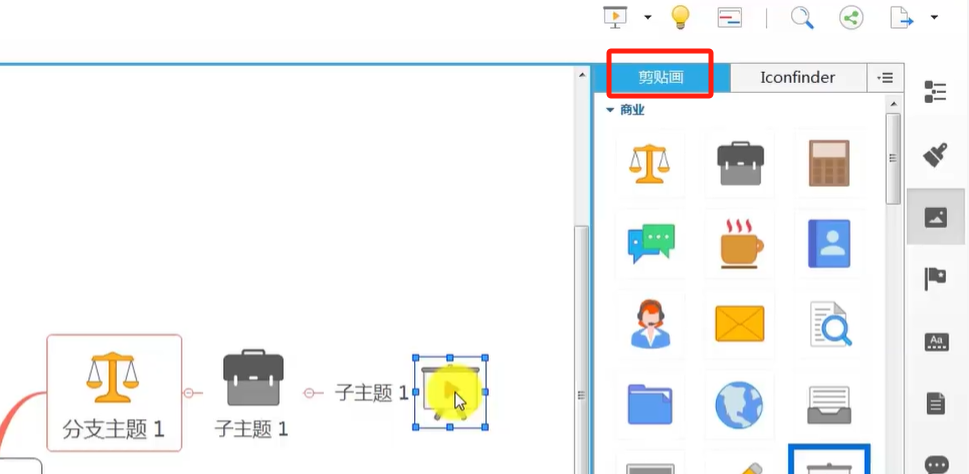Screen dimensions: 969x474
Task: Collapse the 分支主题 1 branch toggle
Action: 190,392
